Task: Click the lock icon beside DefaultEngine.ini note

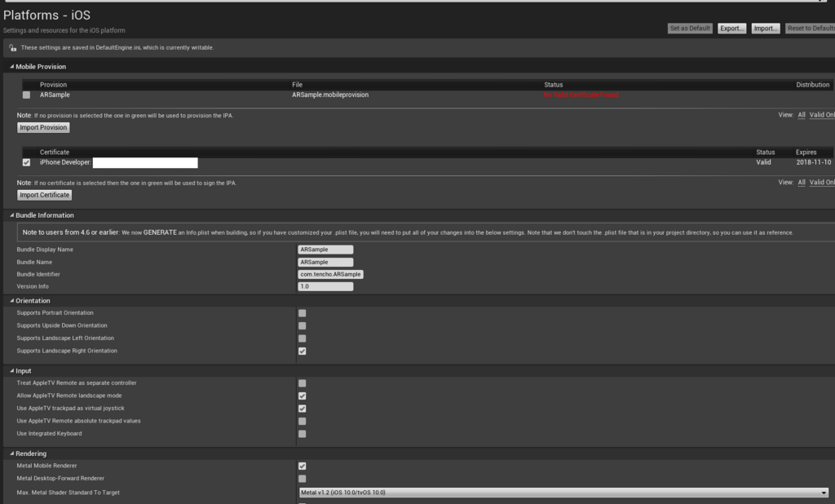Action: coord(12,47)
